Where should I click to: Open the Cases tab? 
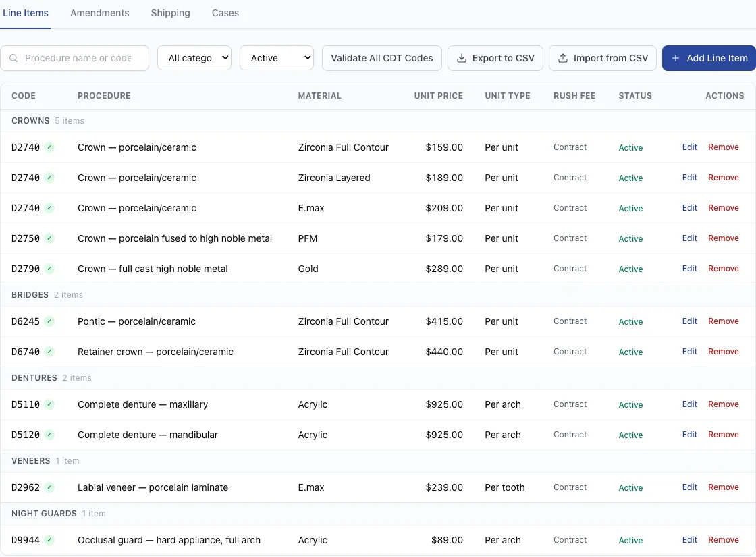[x=225, y=13]
